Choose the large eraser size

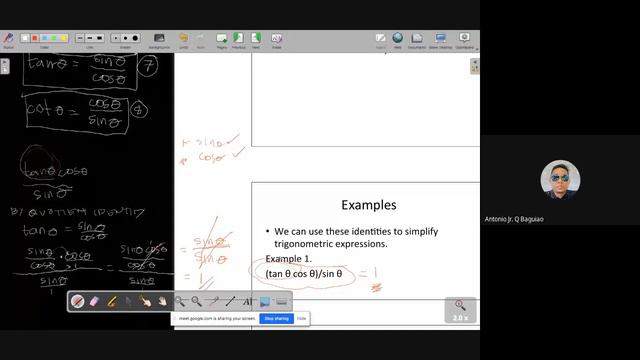click(135, 38)
